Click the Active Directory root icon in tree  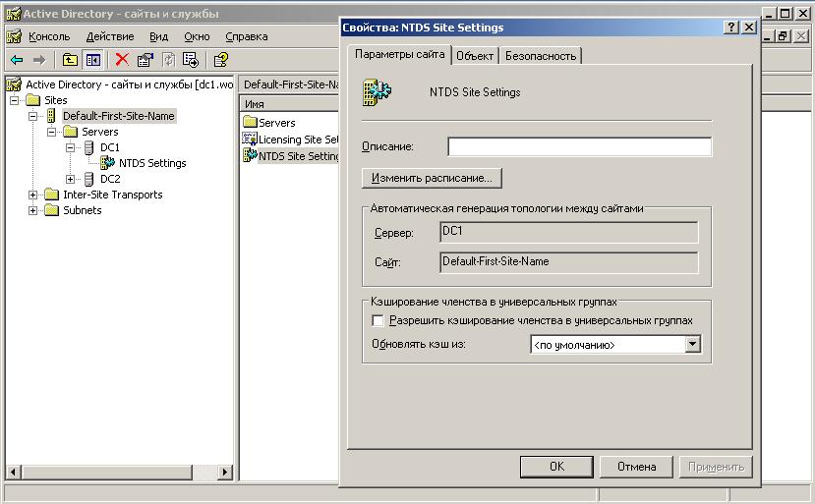point(14,84)
